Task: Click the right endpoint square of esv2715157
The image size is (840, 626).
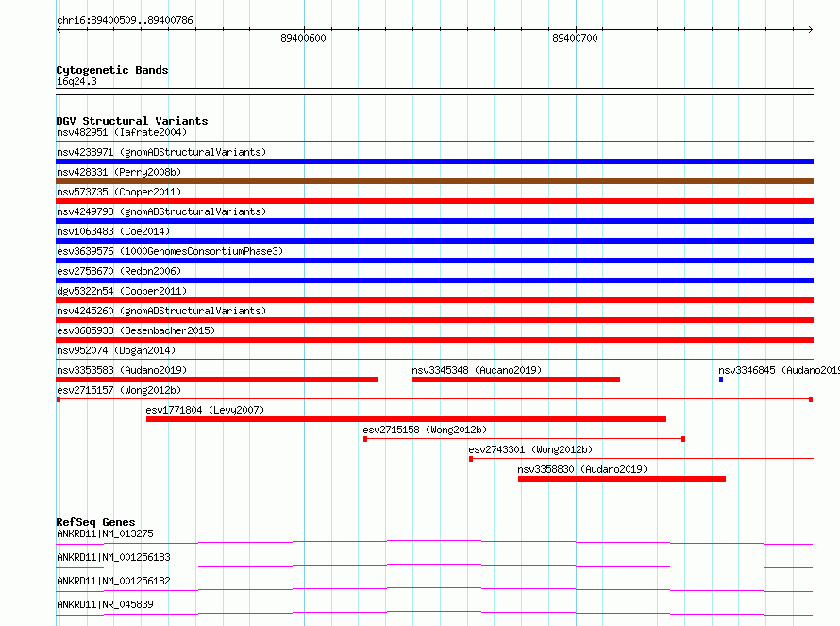Action: tap(811, 399)
